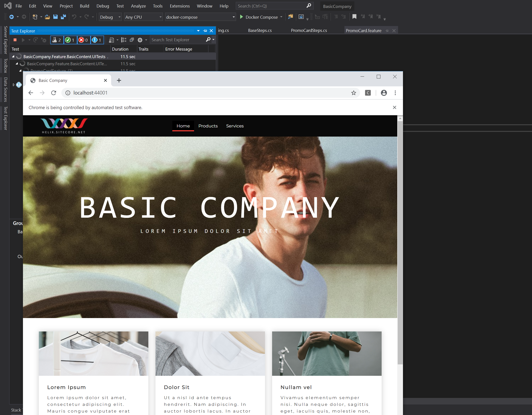Click the Save All toolbar icon
Screen dimensions: 532x415
(x=63, y=17)
